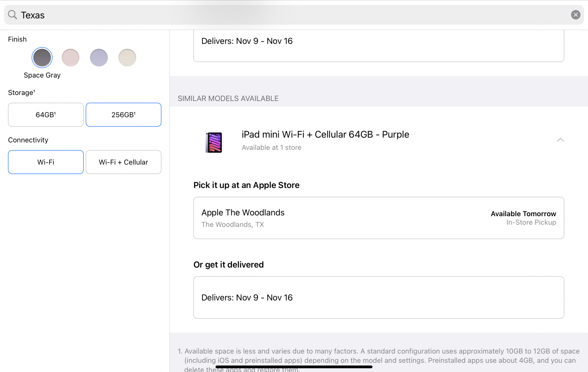Select the Starlight finish swatch

click(127, 58)
